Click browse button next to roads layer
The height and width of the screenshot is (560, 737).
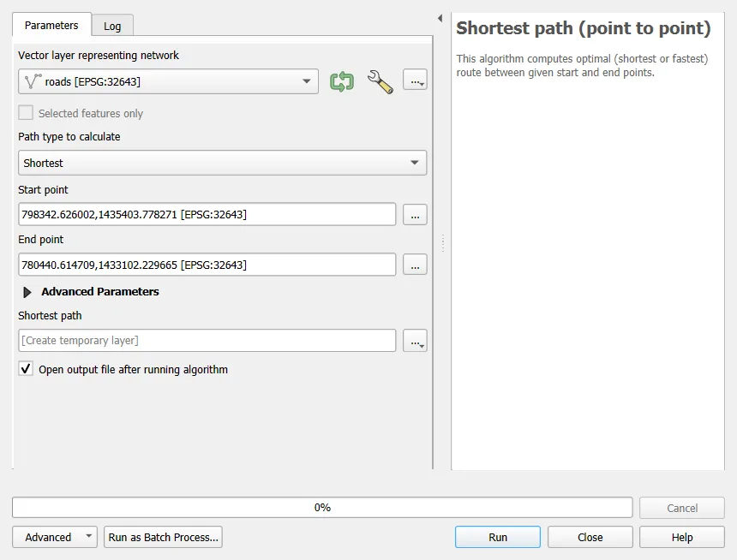tap(415, 80)
